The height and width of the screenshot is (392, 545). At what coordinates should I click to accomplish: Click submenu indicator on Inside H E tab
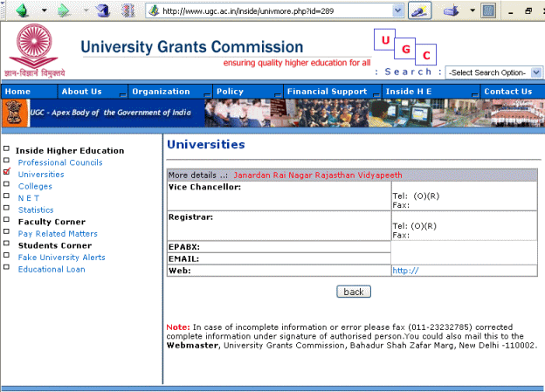point(475,94)
